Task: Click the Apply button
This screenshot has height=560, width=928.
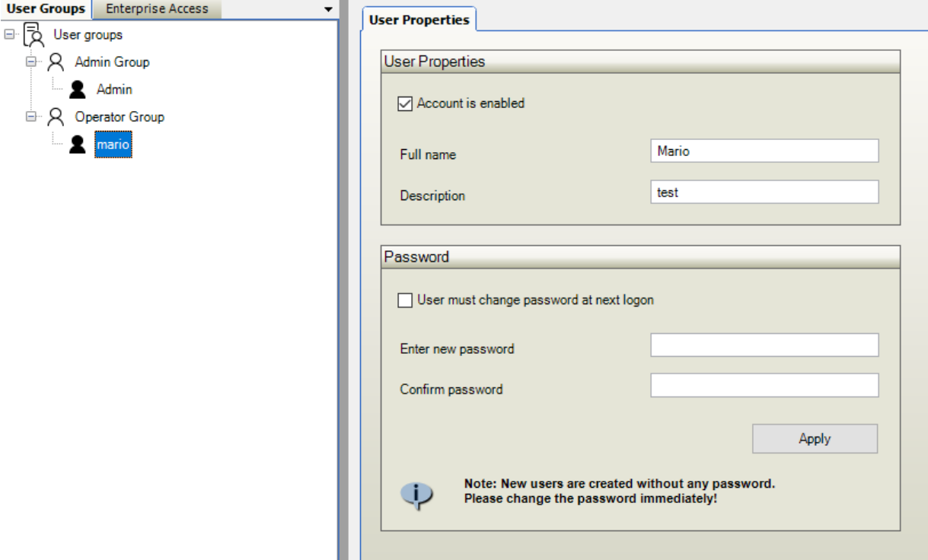Action: point(815,439)
